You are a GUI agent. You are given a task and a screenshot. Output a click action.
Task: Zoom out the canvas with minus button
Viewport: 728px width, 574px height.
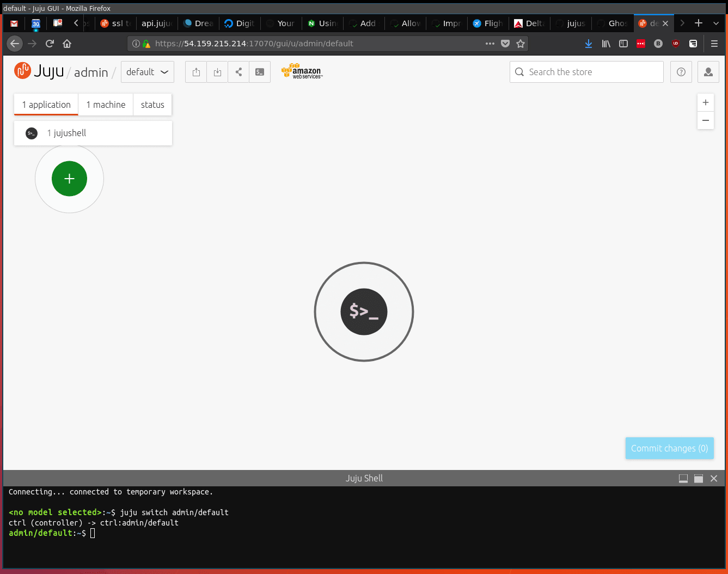pos(706,120)
